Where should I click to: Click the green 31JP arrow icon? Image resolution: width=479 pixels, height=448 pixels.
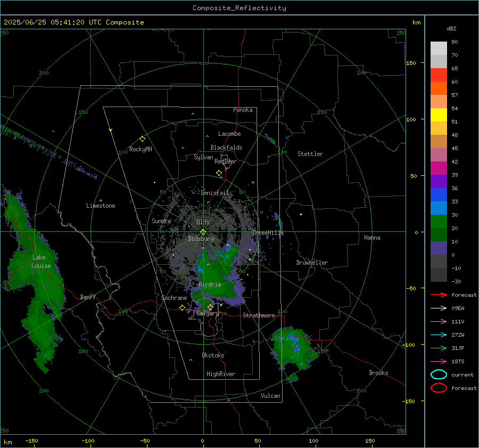pyautogui.click(x=439, y=348)
